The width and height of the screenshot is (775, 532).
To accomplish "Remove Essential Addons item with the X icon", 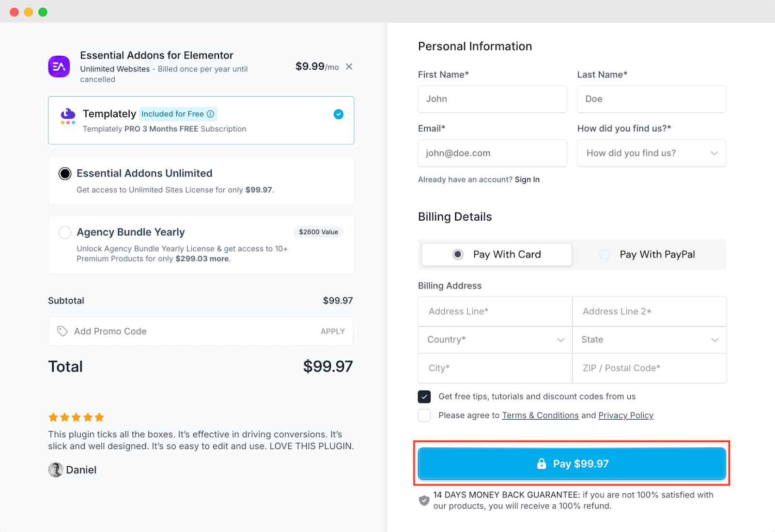I will coord(349,66).
